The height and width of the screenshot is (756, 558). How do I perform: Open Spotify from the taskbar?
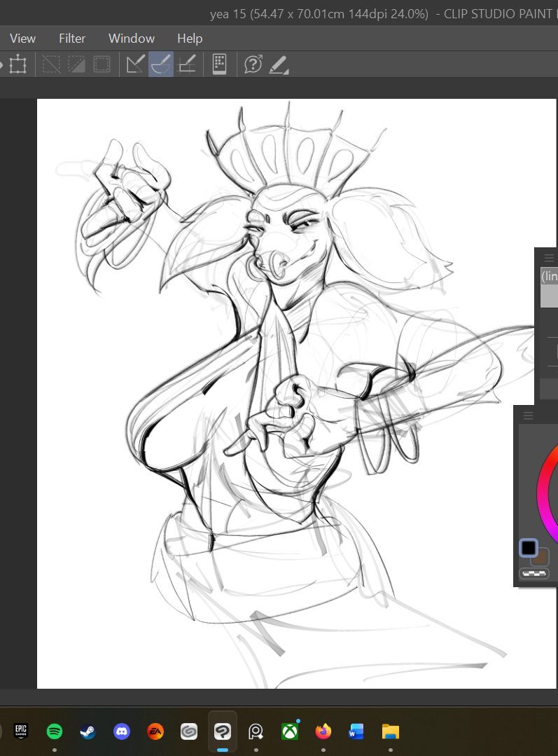(x=55, y=731)
